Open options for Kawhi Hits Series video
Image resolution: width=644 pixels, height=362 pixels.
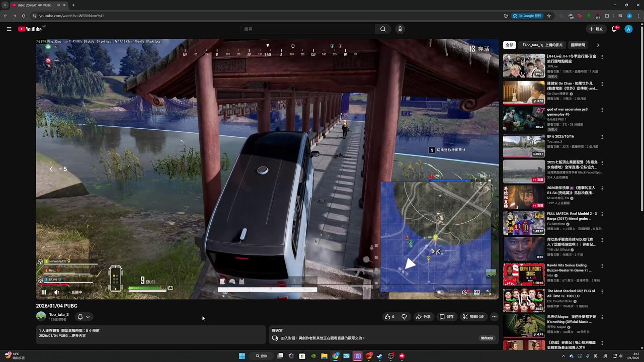602,265
